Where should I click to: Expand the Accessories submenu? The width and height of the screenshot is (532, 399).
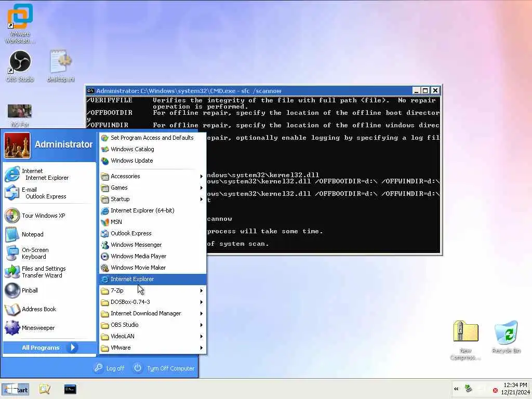click(152, 177)
